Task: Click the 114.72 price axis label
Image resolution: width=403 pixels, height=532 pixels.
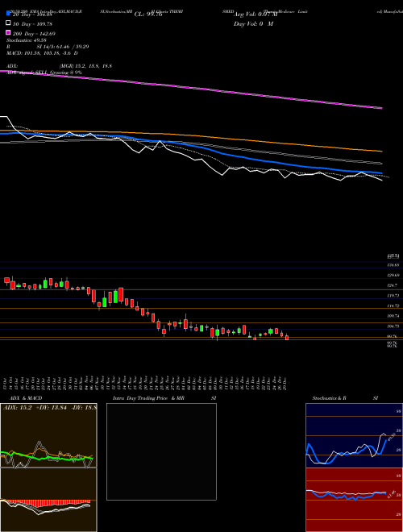Action: pyautogui.click(x=393, y=306)
